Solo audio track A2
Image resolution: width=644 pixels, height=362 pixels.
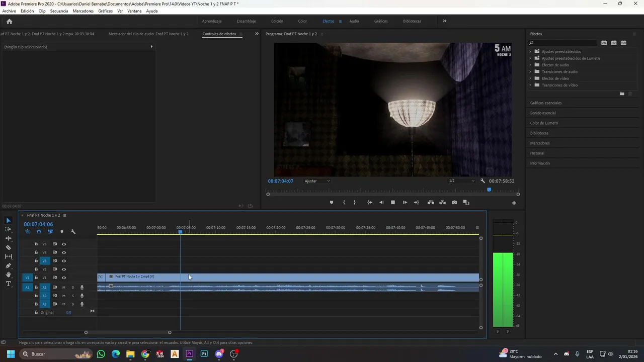(72, 296)
